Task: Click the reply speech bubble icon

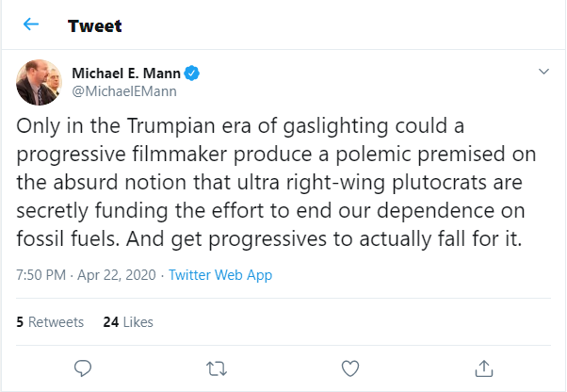Action: click(82, 367)
